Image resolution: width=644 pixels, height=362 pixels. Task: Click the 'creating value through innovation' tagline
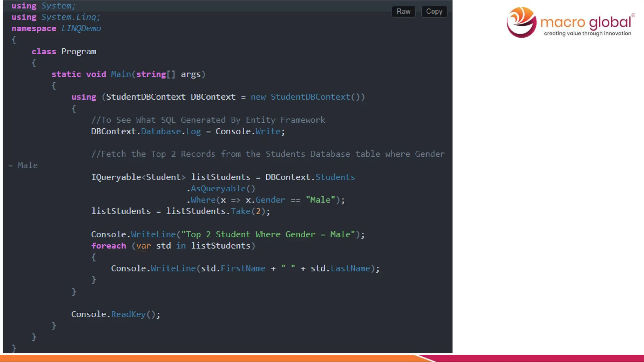click(587, 33)
